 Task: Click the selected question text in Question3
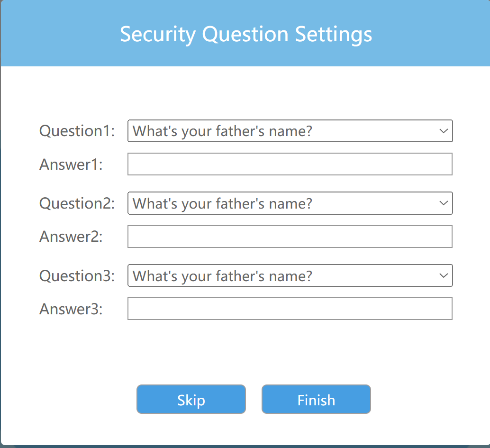point(222,276)
